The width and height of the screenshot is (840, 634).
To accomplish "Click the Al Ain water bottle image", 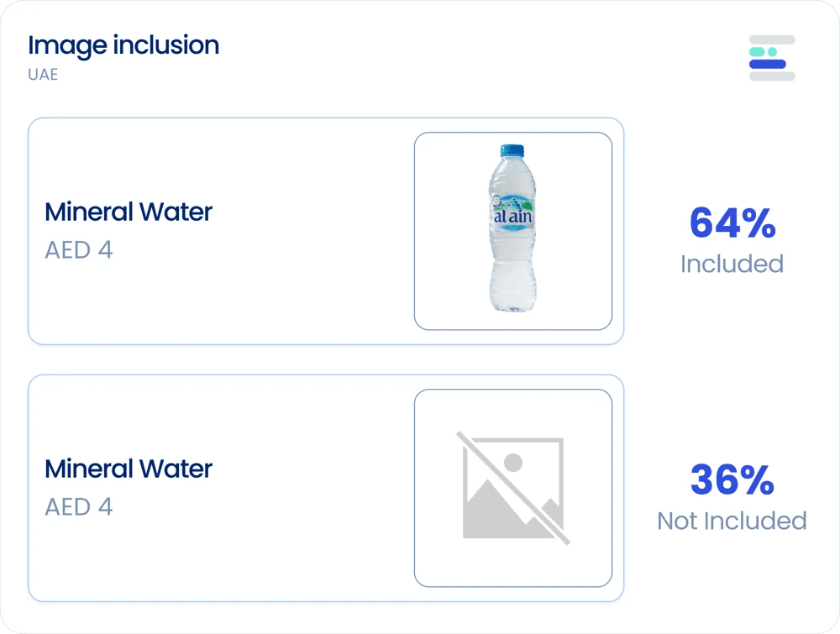I will pyautogui.click(x=512, y=228).
